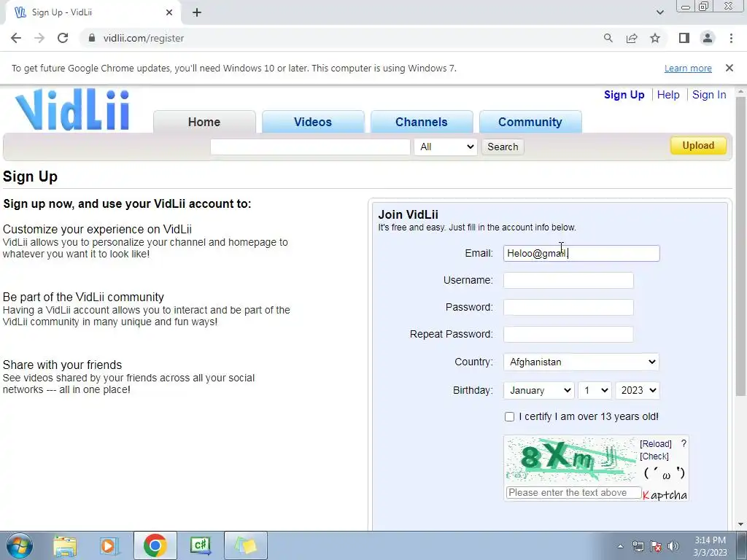Screen dimensions: 747x560
Task: Open the C# application taskbar icon
Action: pyautogui.click(x=200, y=545)
